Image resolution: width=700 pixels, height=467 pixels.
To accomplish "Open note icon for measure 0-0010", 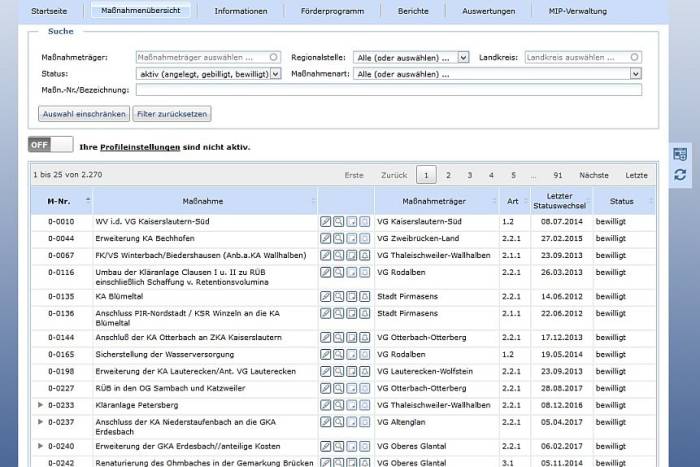I will [x=351, y=221].
